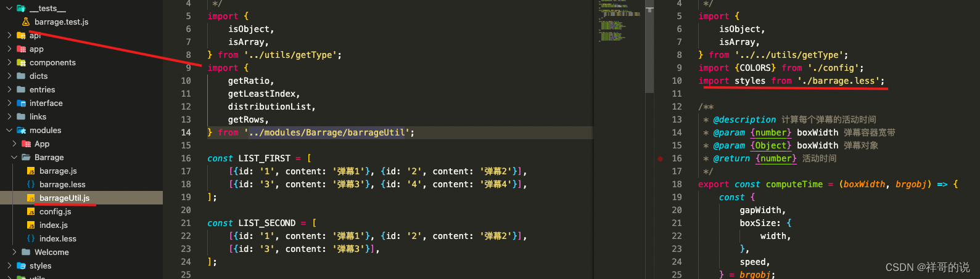This screenshot has height=279, width=980.
Task: Collapse the Barrage folder chevron
Action: [14, 158]
